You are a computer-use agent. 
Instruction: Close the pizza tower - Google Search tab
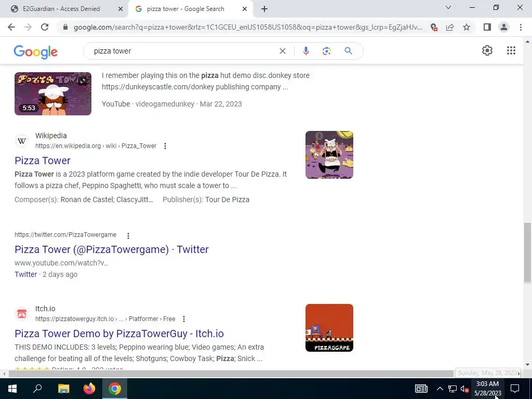[x=245, y=9]
